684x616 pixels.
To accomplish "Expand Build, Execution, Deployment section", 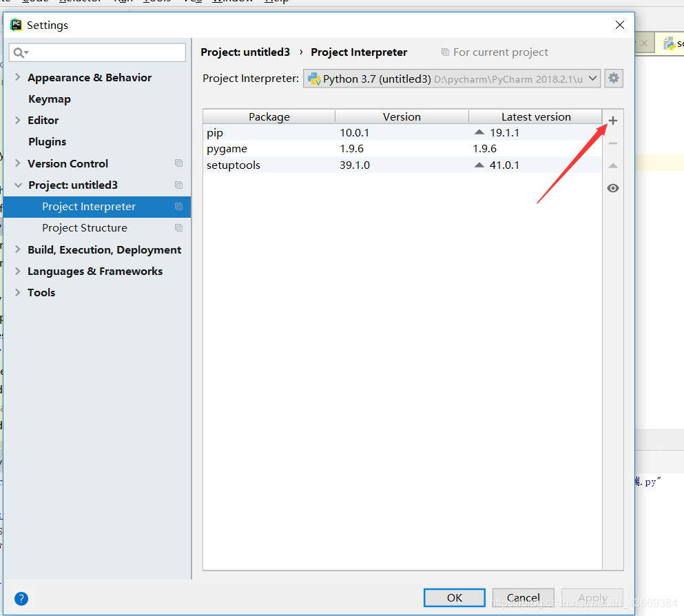I will pyautogui.click(x=17, y=249).
